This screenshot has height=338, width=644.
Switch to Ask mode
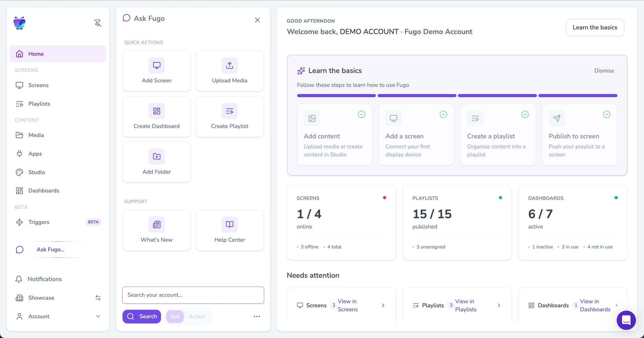(x=175, y=316)
